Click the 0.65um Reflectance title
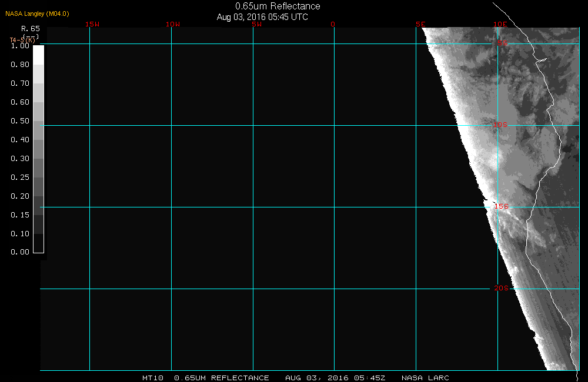This screenshot has width=588, height=382. (x=278, y=6)
